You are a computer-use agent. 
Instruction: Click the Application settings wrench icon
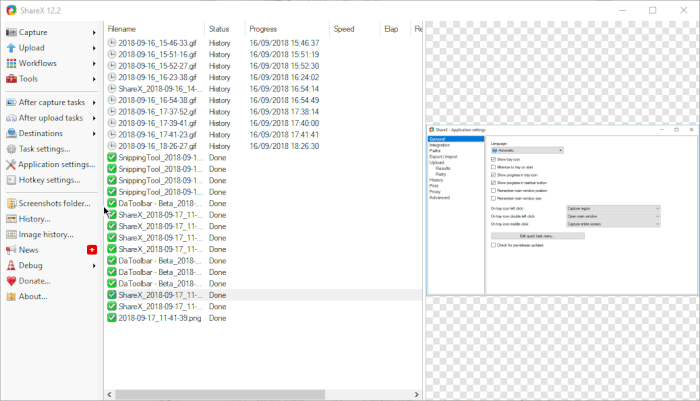coord(11,164)
